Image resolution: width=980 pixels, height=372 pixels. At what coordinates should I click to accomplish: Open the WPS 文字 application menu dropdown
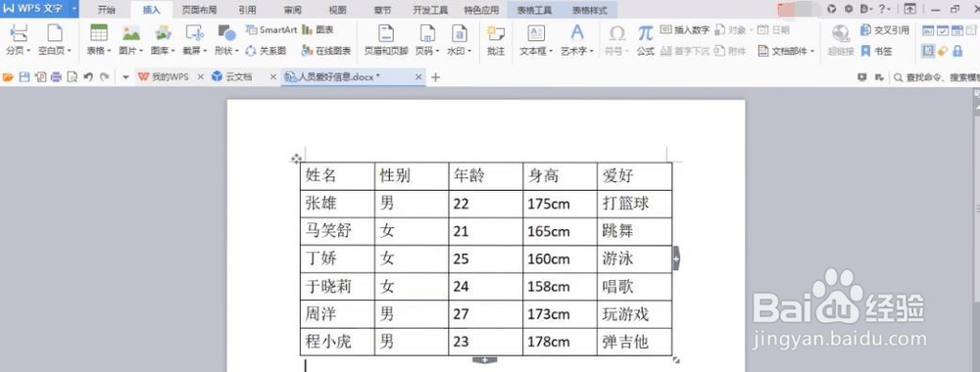pyautogui.click(x=74, y=9)
